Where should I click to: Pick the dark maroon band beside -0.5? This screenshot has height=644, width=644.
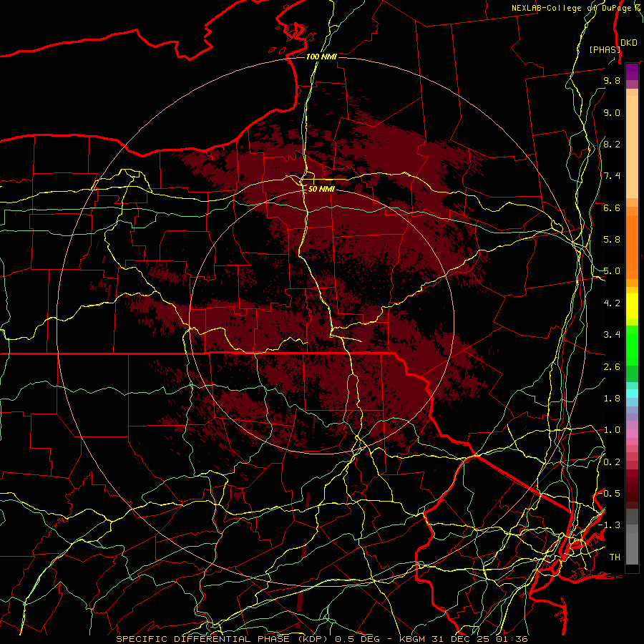pos(632,493)
